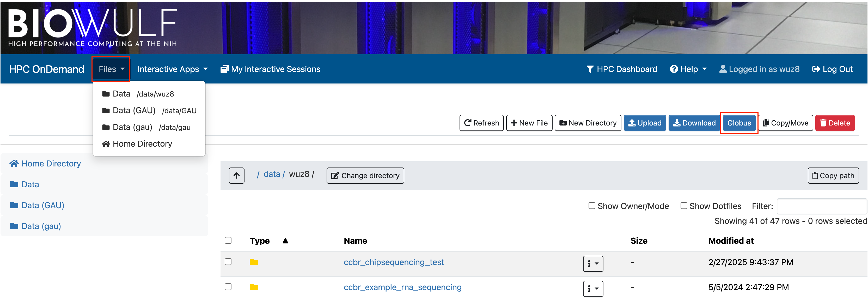This screenshot has height=299, width=868.
Task: Enable the Show Owner/Mode checkbox
Action: (x=592, y=206)
